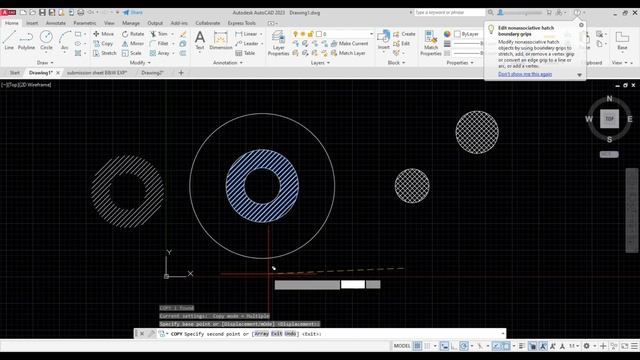The height and width of the screenshot is (360, 640).
Task: Open Layer Properties manager
Action: tap(278, 42)
